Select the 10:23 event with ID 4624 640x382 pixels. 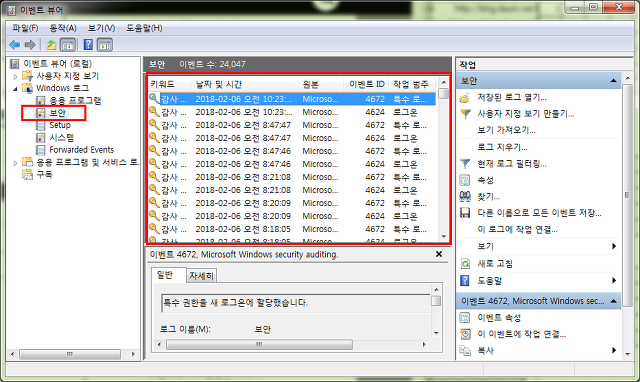tap(292, 112)
